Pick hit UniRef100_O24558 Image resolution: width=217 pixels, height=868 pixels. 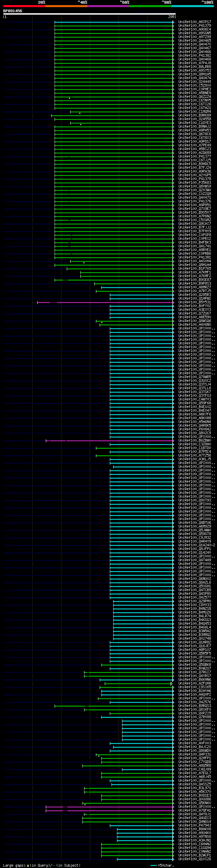click(195, 119)
